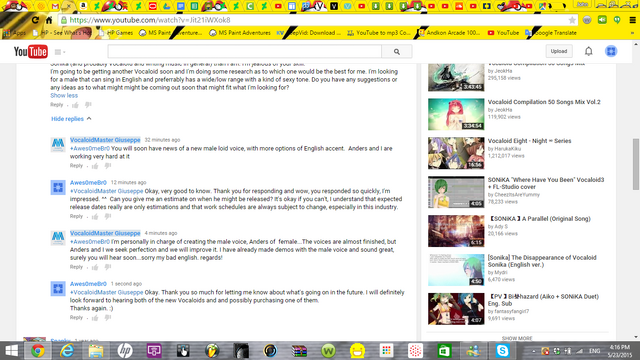Click AwesOmeBr0 avatar on 1-second comment
The height and width of the screenshot is (360, 640).
[58, 289]
